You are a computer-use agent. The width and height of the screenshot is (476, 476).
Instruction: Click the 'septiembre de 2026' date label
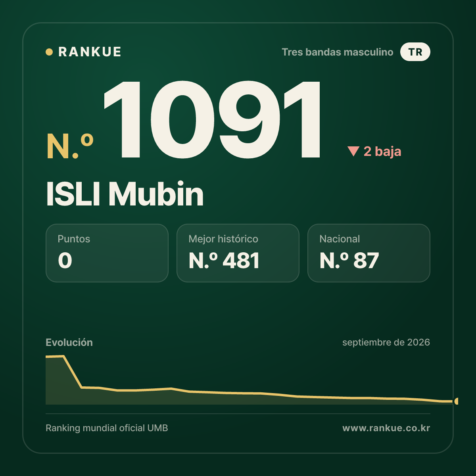[x=386, y=342]
